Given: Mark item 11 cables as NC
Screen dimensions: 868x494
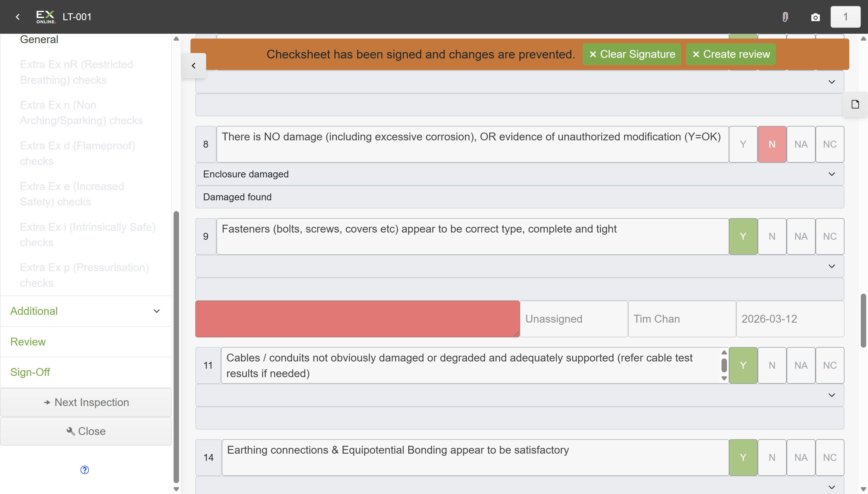Looking at the screenshot, I should pyautogui.click(x=830, y=365).
